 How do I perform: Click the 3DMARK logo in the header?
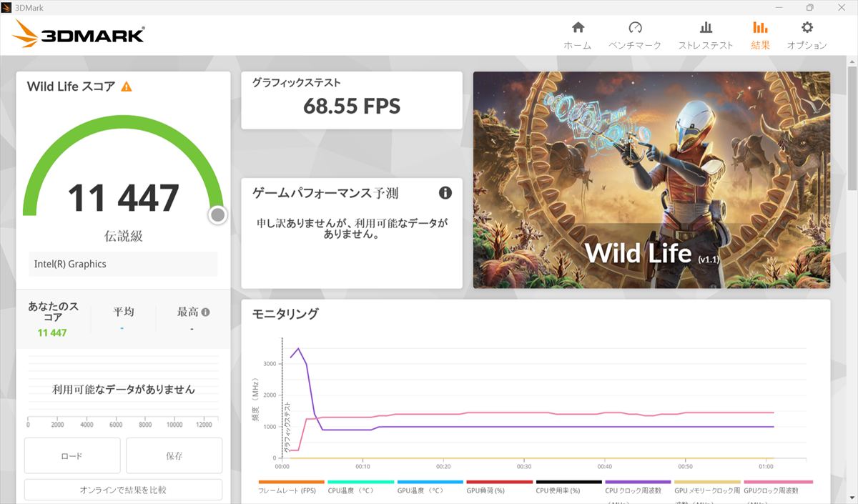79,34
